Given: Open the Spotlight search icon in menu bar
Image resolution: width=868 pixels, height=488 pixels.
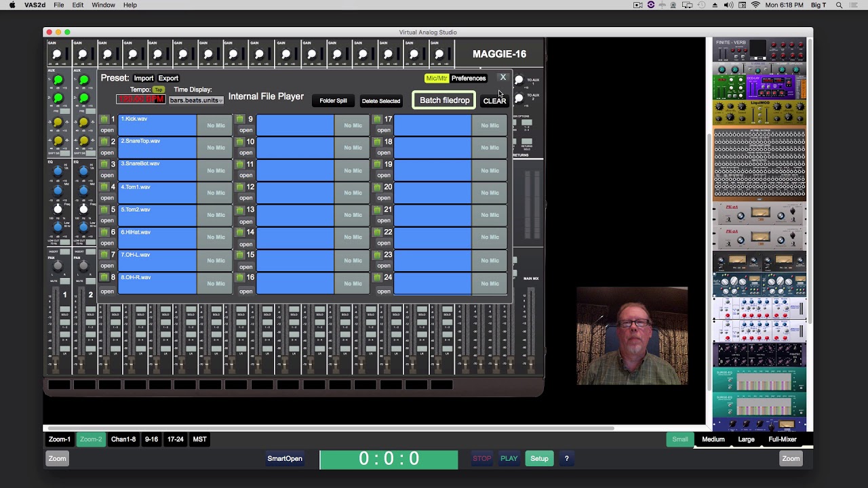Looking at the screenshot, I should [x=839, y=5].
